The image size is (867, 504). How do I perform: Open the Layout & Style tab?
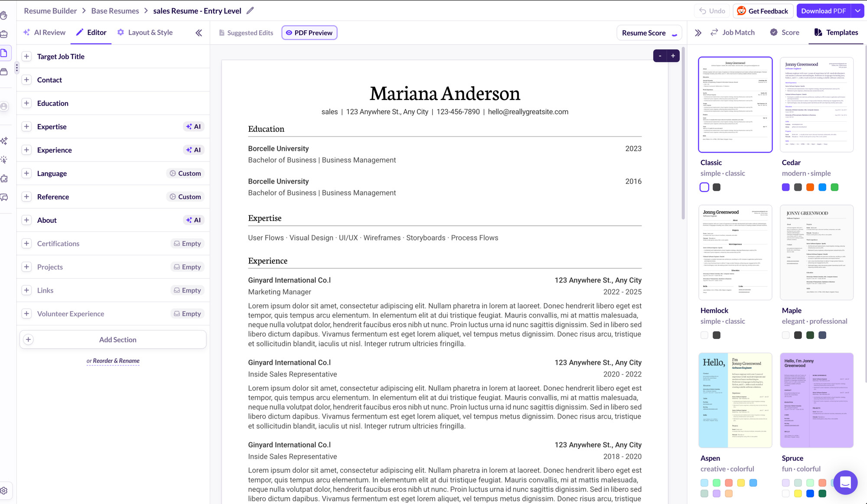(145, 33)
